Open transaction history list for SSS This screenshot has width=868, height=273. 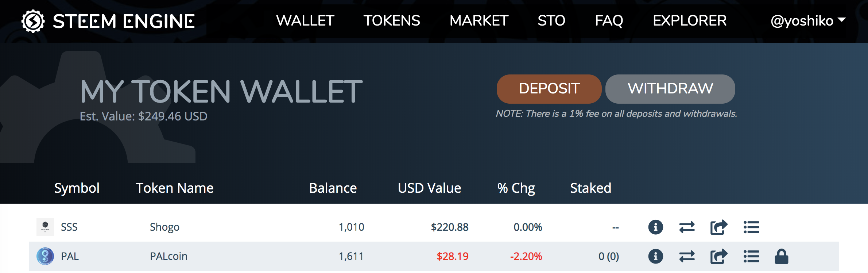coord(751,227)
